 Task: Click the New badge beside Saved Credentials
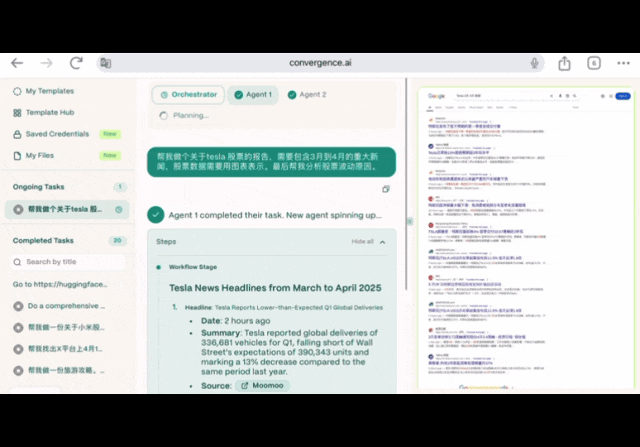[x=110, y=134]
